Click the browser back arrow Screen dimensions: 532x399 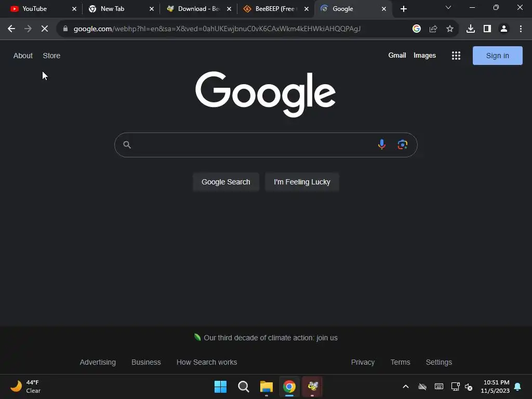(x=11, y=29)
